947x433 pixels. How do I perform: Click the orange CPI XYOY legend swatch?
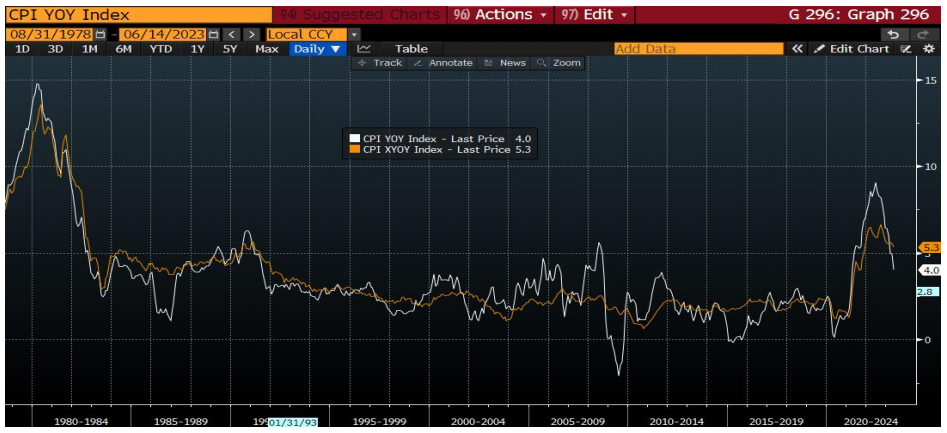(x=353, y=149)
